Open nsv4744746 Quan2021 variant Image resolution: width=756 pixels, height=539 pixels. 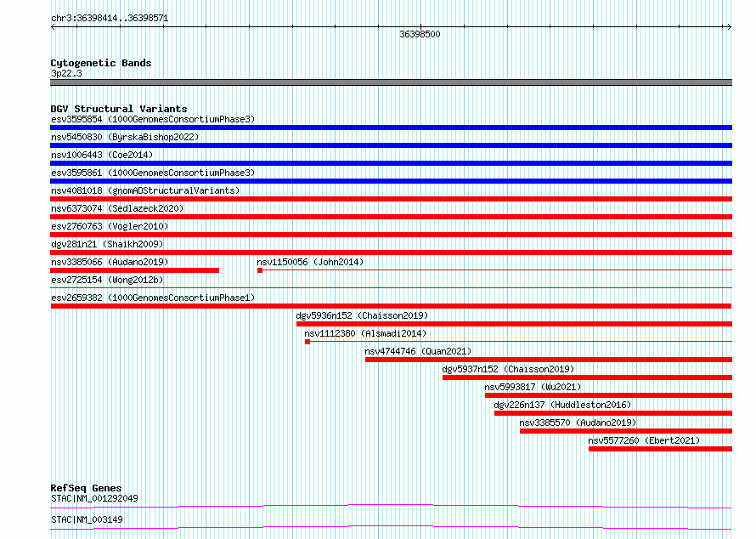(x=418, y=351)
